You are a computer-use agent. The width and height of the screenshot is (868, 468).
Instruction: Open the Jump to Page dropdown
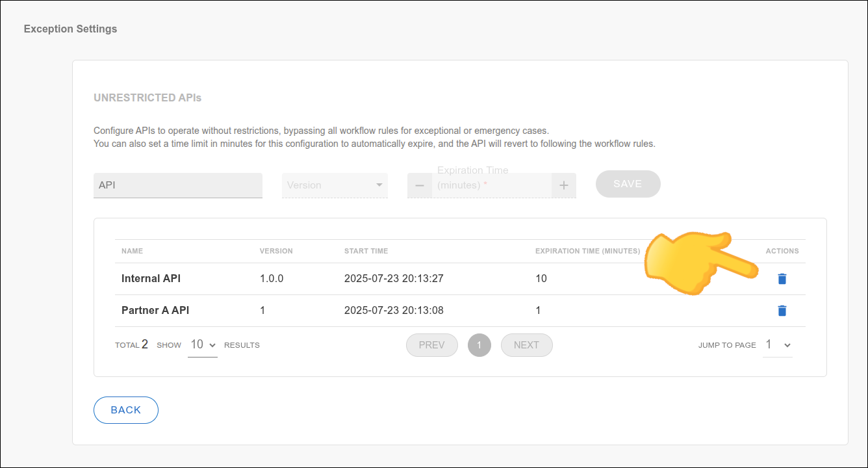click(778, 345)
